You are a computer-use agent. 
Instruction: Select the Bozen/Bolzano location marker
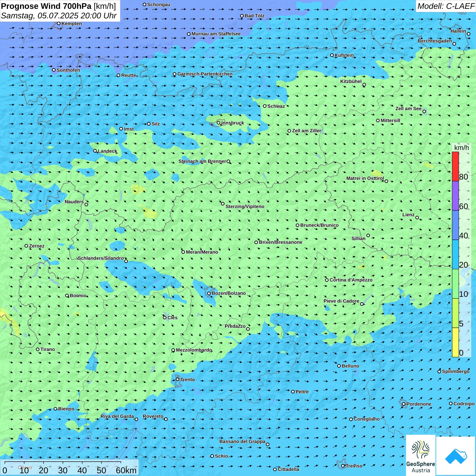pyautogui.click(x=209, y=293)
